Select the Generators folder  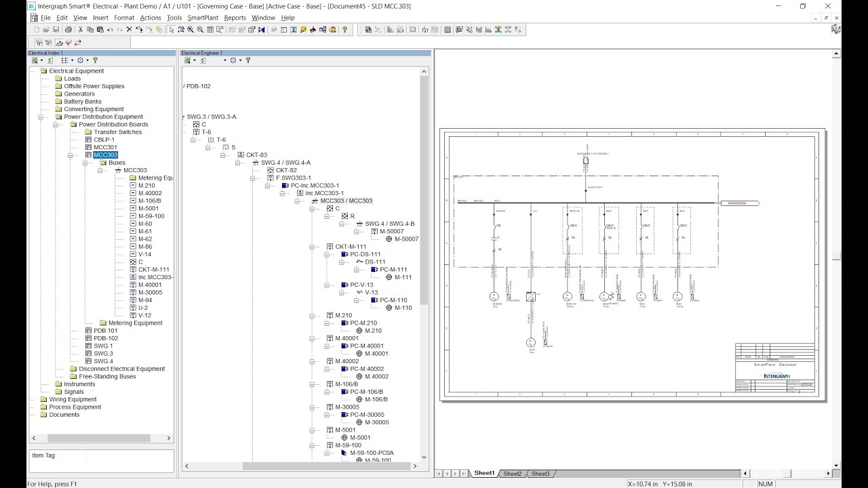(x=79, y=94)
